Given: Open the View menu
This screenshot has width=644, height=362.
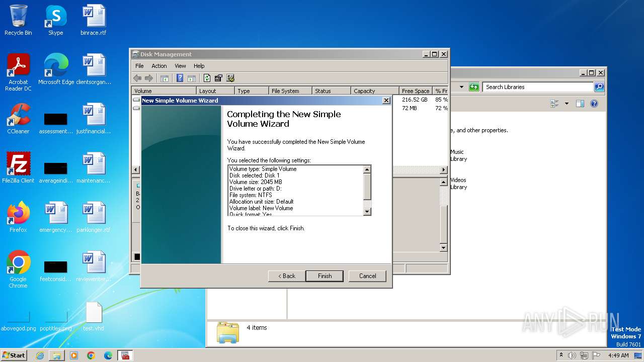Looking at the screenshot, I should pyautogui.click(x=180, y=66).
